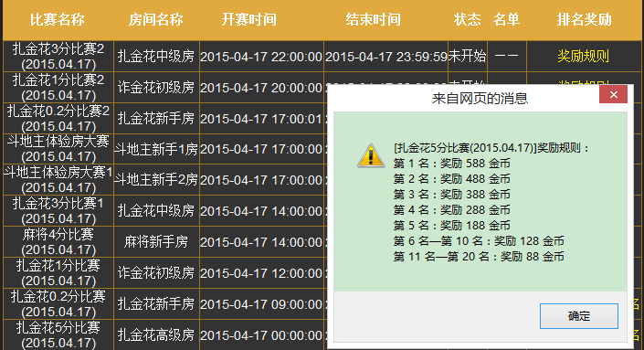Click the 房间名称 column header
This screenshot has height=350, width=644.
click(x=155, y=19)
